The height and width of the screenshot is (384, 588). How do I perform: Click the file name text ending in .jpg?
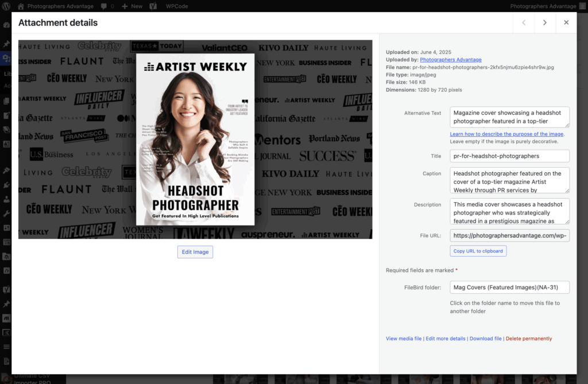pos(483,67)
